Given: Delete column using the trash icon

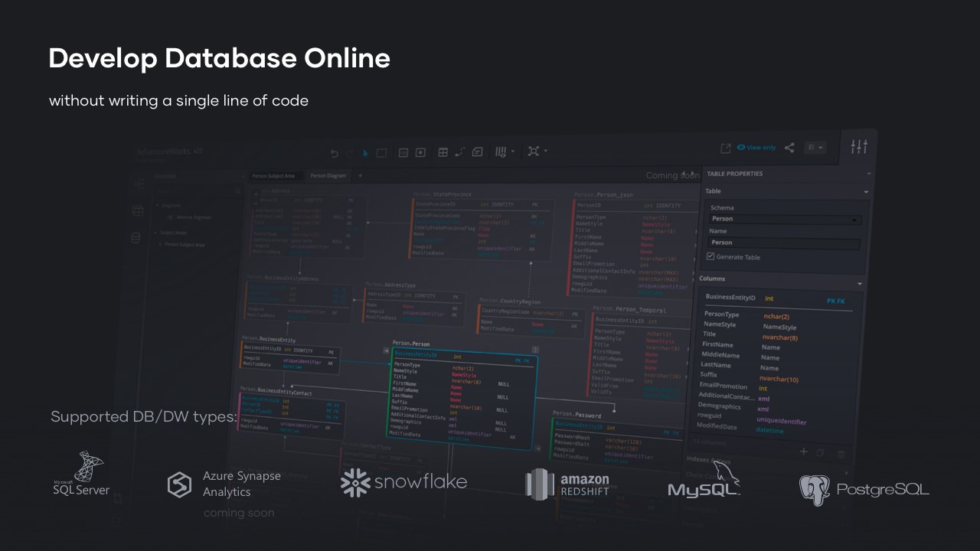Looking at the screenshot, I should click(x=841, y=455).
